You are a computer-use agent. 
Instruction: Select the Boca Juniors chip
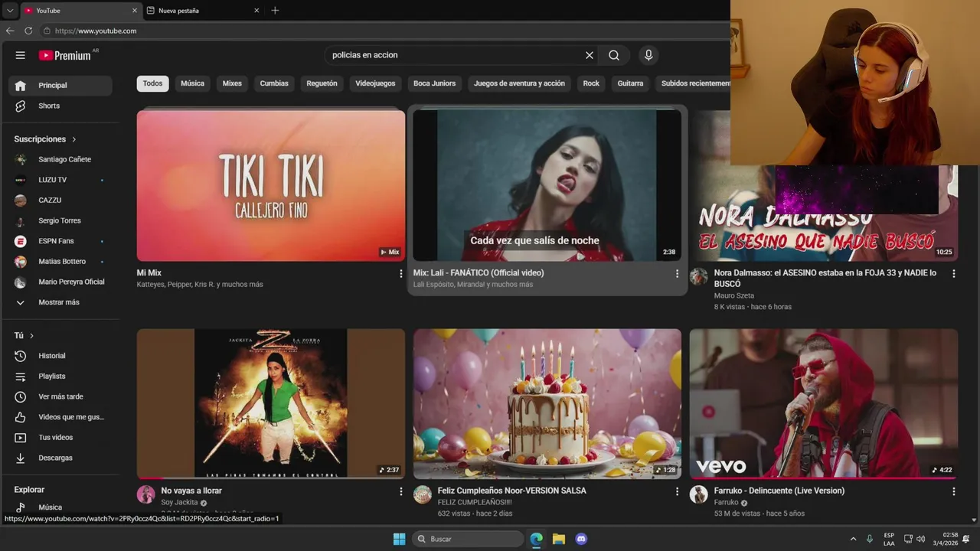click(434, 83)
